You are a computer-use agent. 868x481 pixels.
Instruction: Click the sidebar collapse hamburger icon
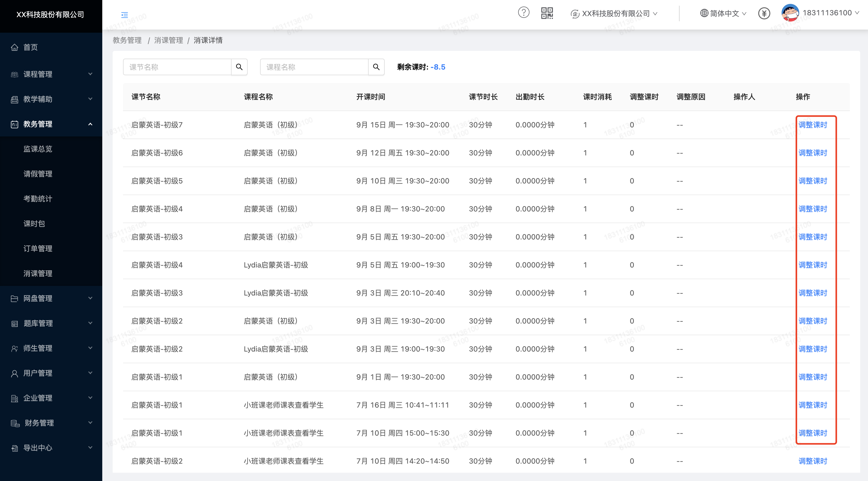124,15
